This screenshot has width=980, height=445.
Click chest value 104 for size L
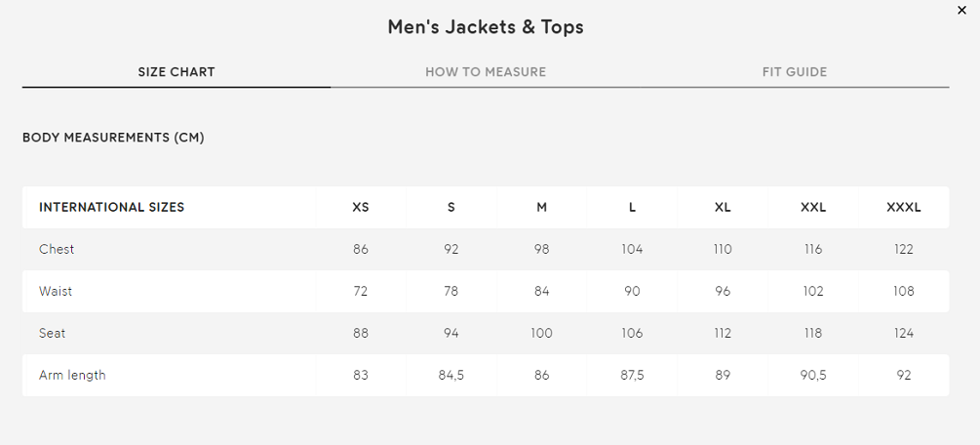point(632,250)
